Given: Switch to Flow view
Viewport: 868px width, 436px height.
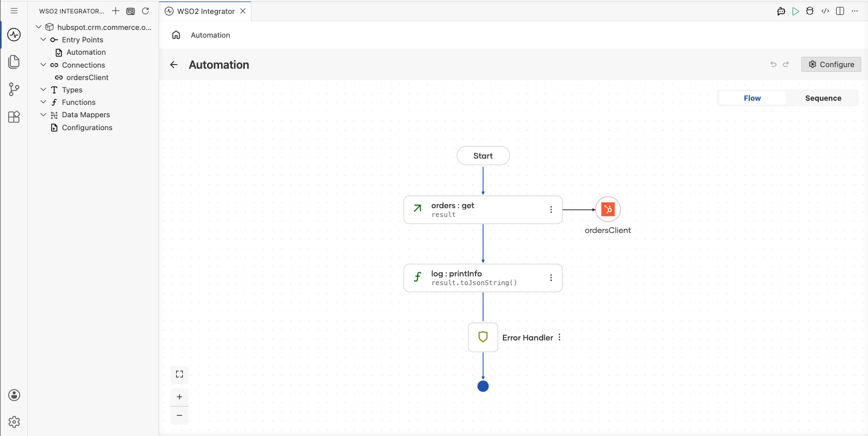Looking at the screenshot, I should tap(752, 98).
